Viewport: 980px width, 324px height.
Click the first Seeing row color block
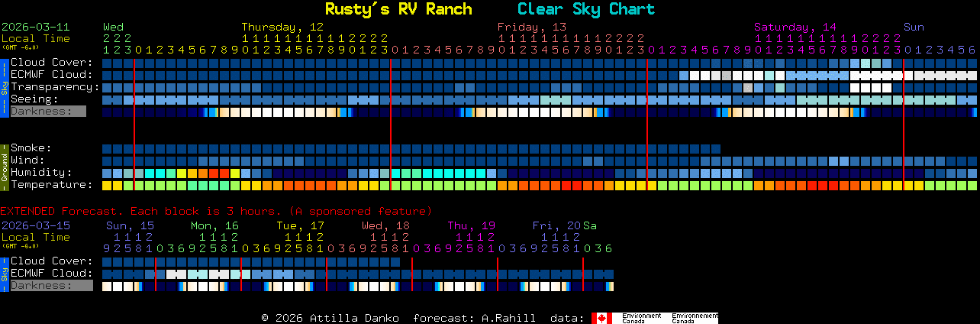(107, 100)
